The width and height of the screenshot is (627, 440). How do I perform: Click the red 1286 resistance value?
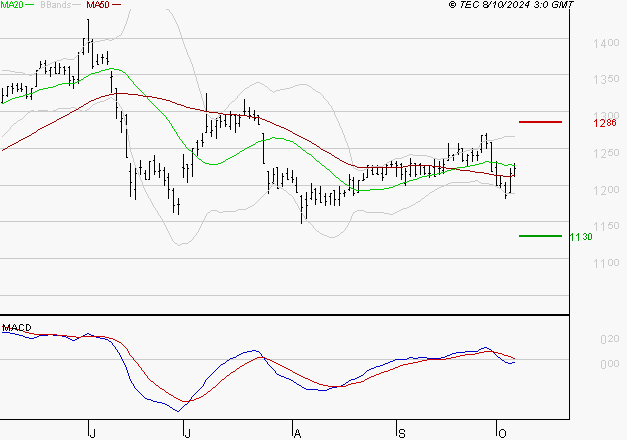[605, 123]
